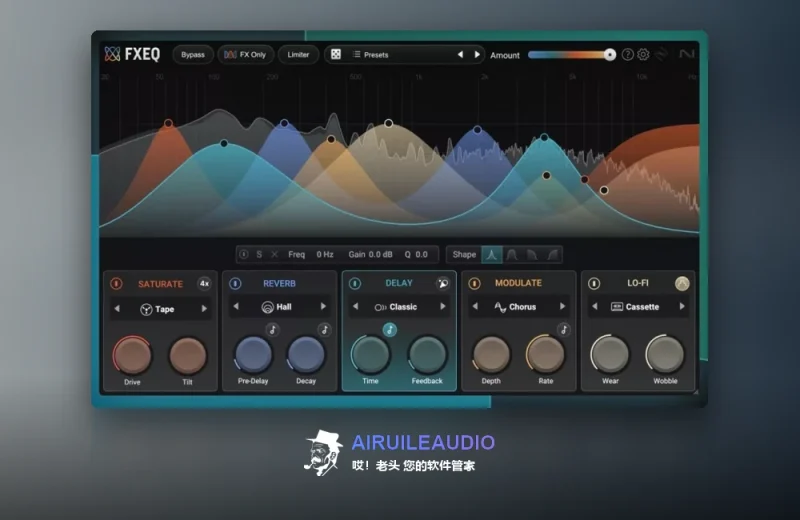Select the low-cut ramp shape icon

click(x=553, y=254)
